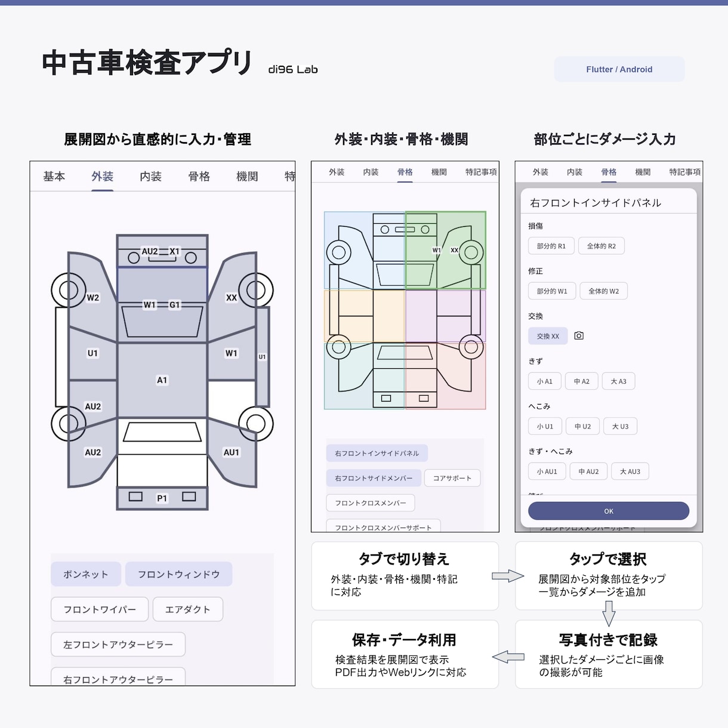Tap the left front door marked U1
The width and height of the screenshot is (728, 728).
pyautogui.click(x=92, y=353)
